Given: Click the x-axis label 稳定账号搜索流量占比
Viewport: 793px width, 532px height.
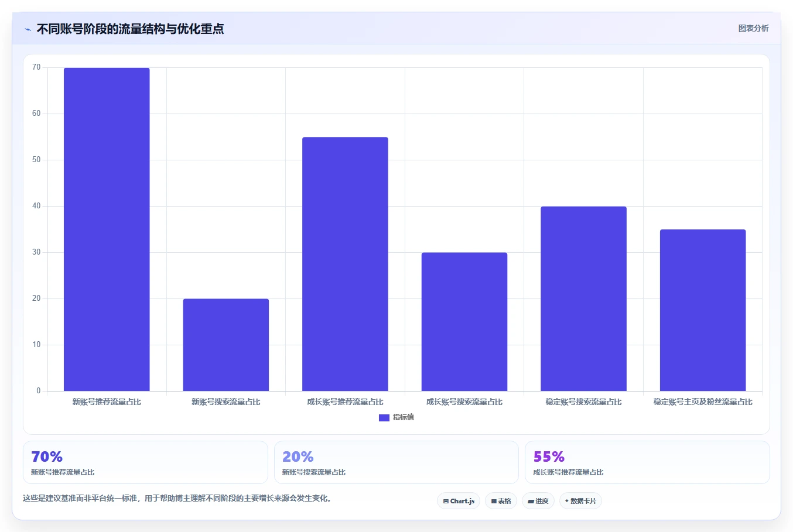Looking at the screenshot, I should (x=583, y=402).
